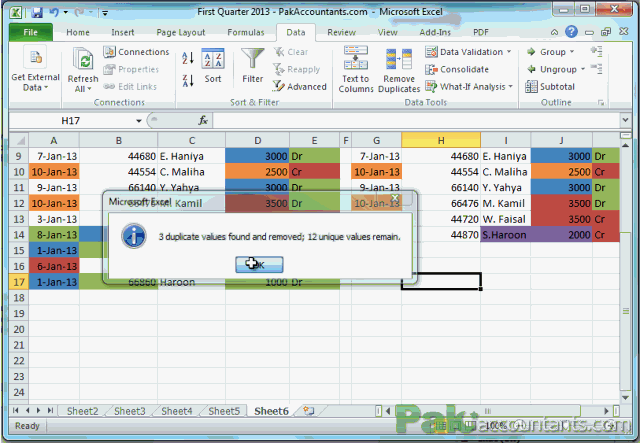Viewport: 640px width, 443px height.
Task: Click orange cell 2500 in column J
Action: coord(561,172)
